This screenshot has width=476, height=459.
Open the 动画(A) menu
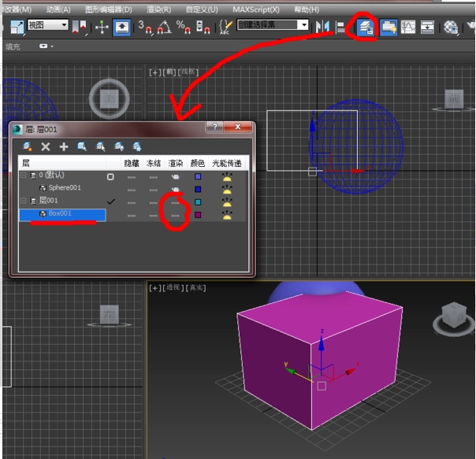pyautogui.click(x=58, y=9)
